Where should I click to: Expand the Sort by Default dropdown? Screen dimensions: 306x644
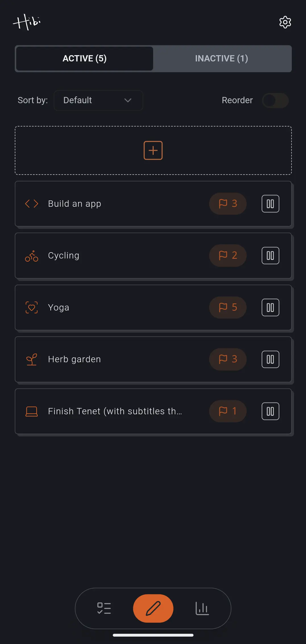pos(98,100)
